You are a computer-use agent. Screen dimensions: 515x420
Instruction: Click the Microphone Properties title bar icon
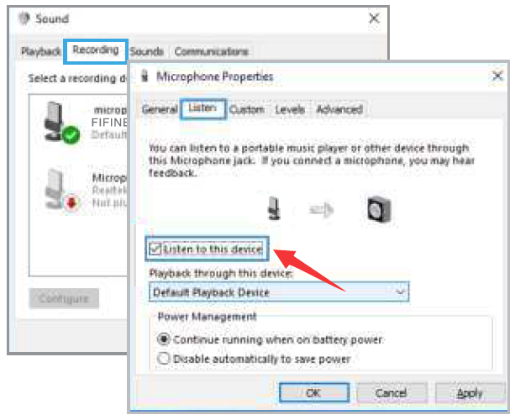tap(145, 76)
